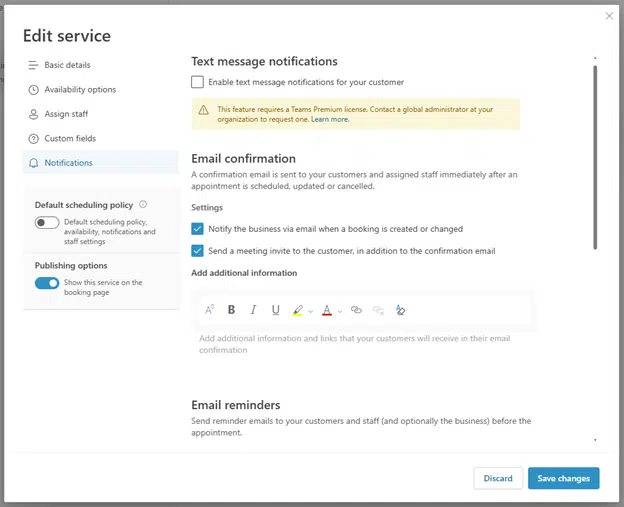Screen dimensions: 624x507
Task: Apply underline formatting to text
Action: coord(275,310)
